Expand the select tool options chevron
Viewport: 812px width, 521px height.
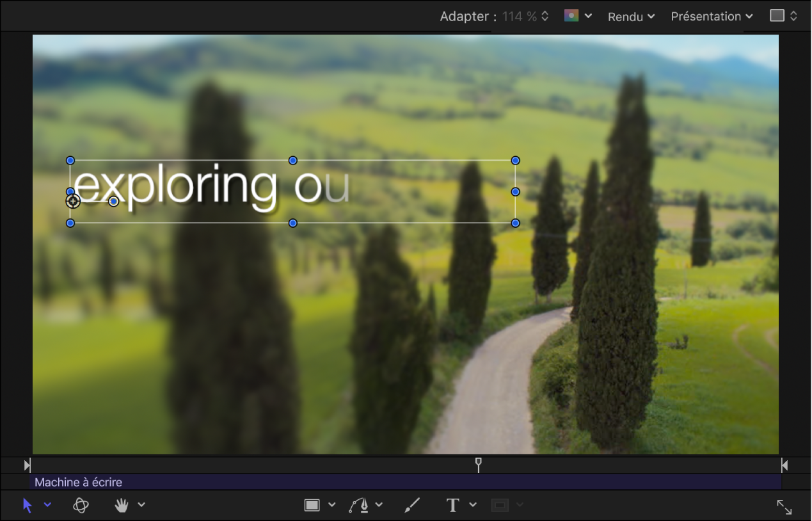(x=47, y=505)
